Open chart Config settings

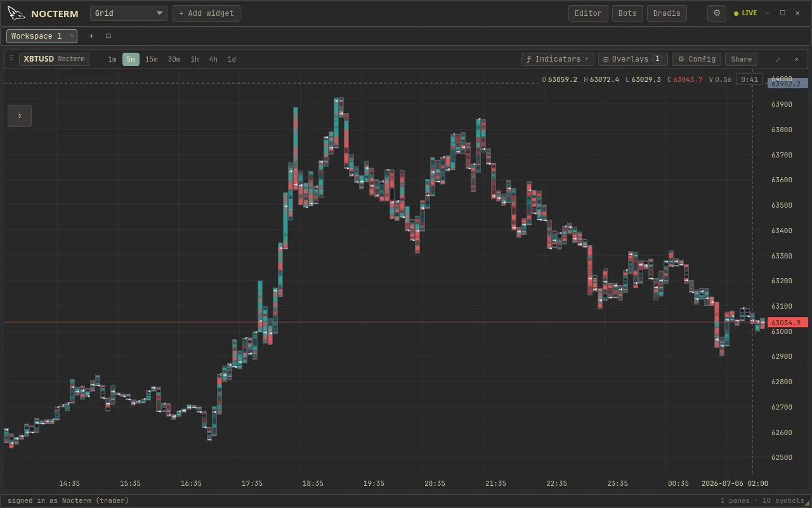click(697, 59)
